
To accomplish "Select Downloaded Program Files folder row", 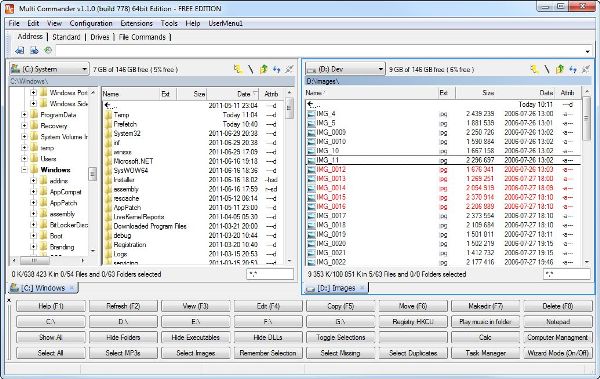I will coord(193,226).
